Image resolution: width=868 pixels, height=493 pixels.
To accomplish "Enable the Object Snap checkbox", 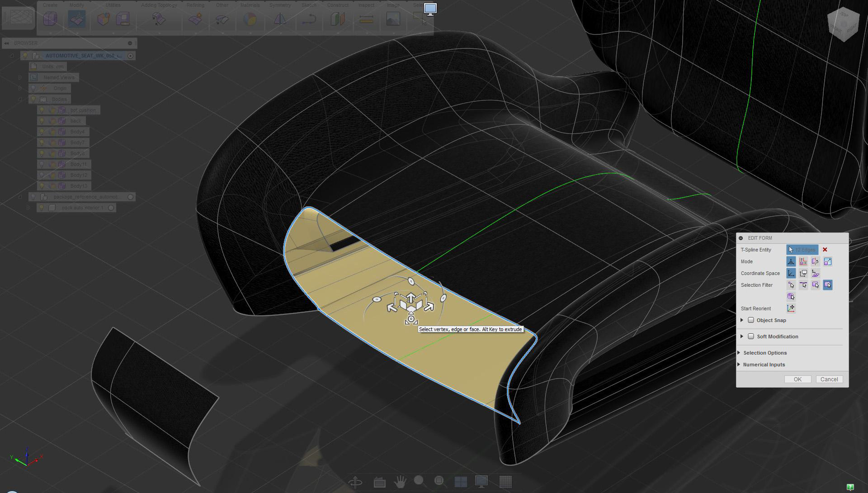I will tap(751, 320).
